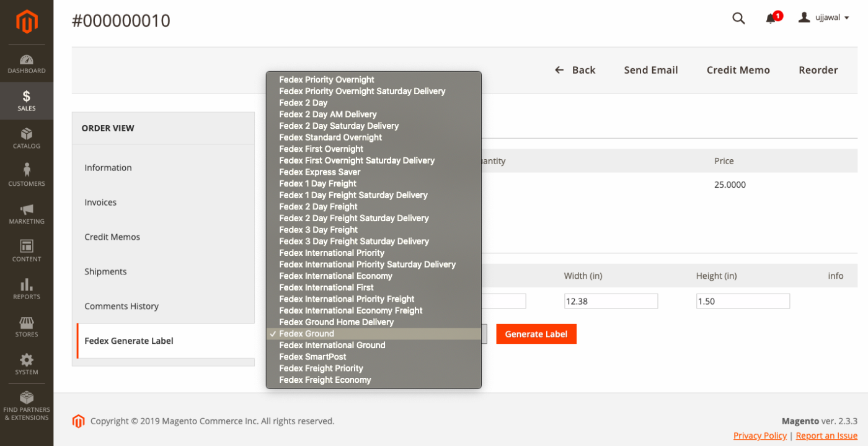Open the Report an Issue link
The height and width of the screenshot is (446, 868).
point(826,435)
